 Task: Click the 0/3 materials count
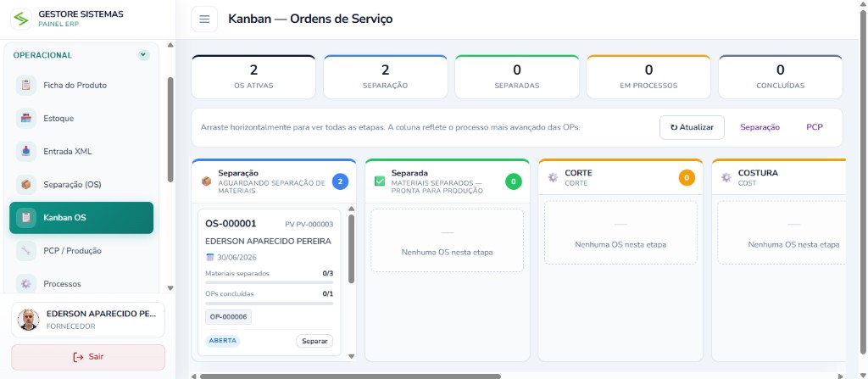click(x=328, y=273)
